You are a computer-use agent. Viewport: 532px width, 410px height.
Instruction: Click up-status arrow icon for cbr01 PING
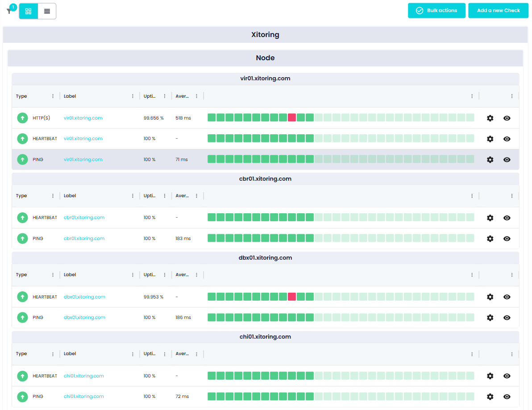click(22, 238)
